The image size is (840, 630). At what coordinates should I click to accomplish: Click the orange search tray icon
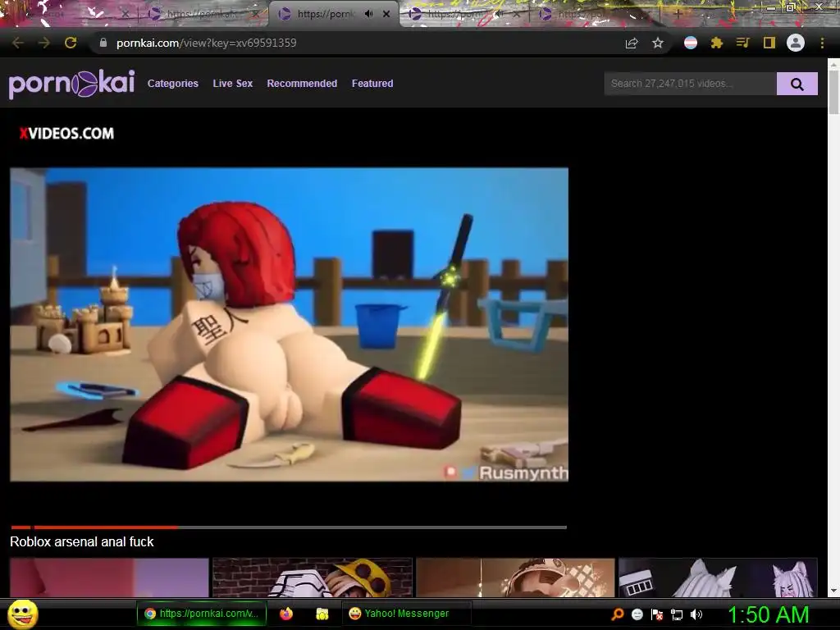[618, 614]
